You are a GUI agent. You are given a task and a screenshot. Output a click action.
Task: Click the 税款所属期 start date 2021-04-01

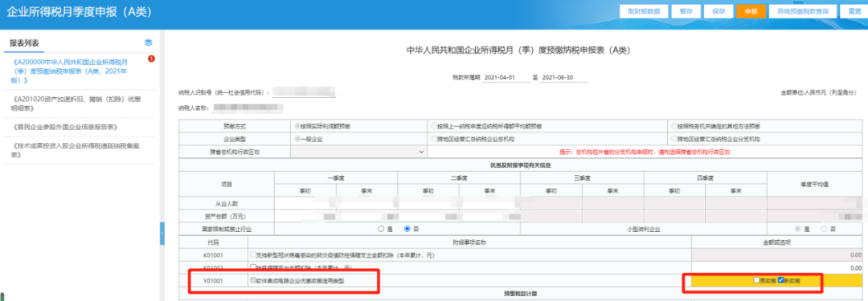point(506,78)
